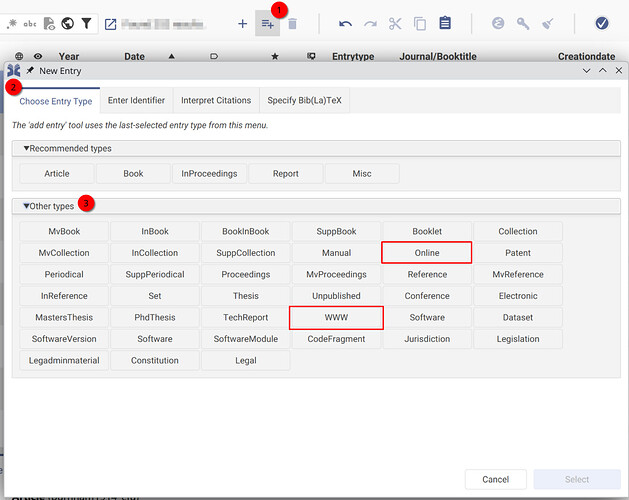Screen dimensions: 629x500
Task: Open the Interpret Citations tab
Action: click(x=216, y=100)
